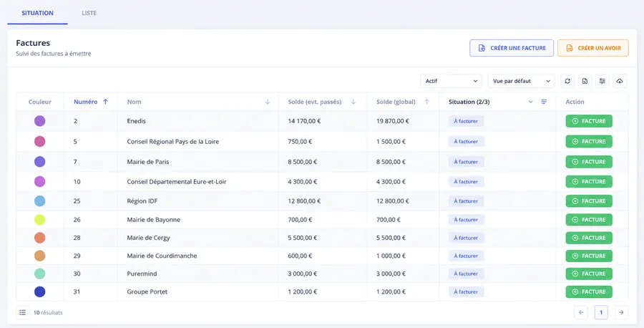This screenshot has height=328, width=644.
Task: Click FACTURE button for Région IDF
Action: (x=589, y=201)
